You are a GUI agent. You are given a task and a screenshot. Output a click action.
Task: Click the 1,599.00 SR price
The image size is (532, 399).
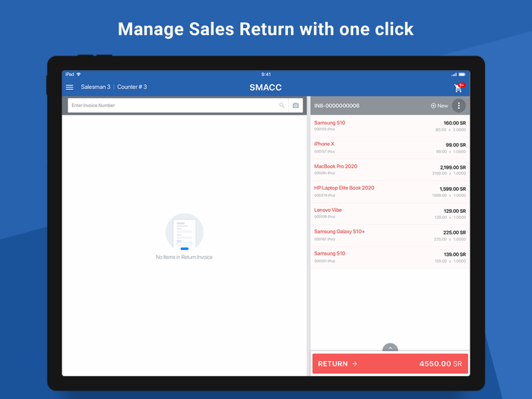(x=453, y=189)
